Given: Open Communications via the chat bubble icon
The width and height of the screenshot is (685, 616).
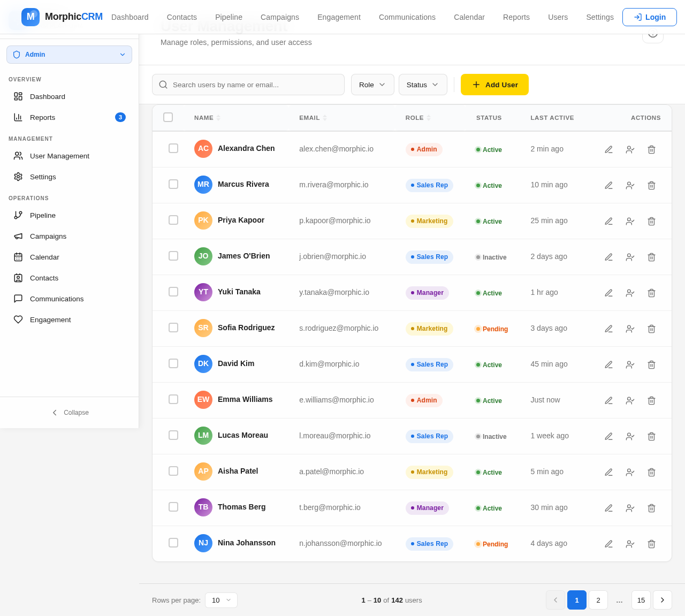Looking at the screenshot, I should click(18, 299).
